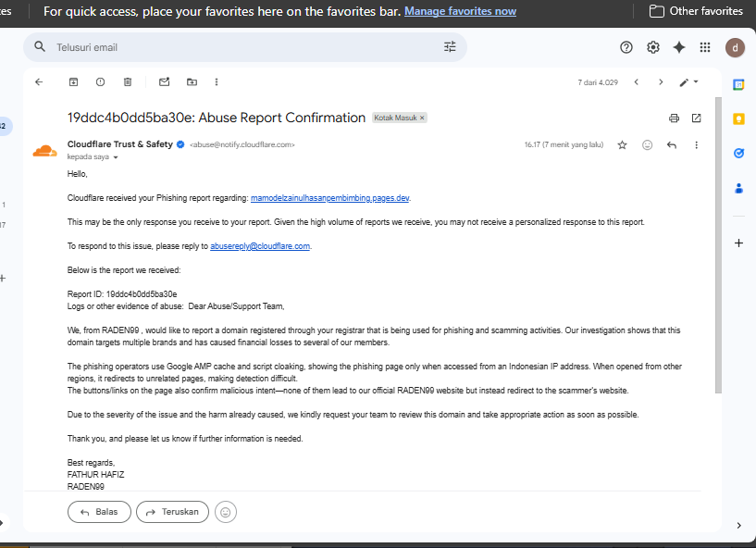756x548 pixels.
Task: Open Google Contacts side panel
Action: coord(738,188)
